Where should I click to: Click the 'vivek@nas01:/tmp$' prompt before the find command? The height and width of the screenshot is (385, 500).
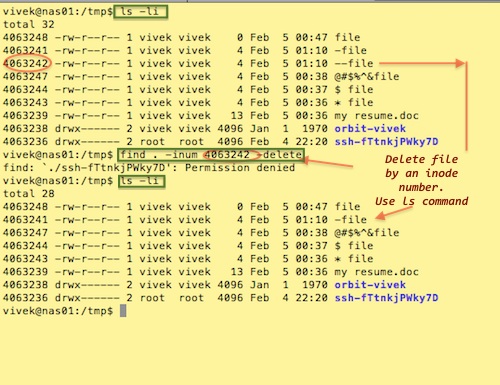(x=58, y=155)
